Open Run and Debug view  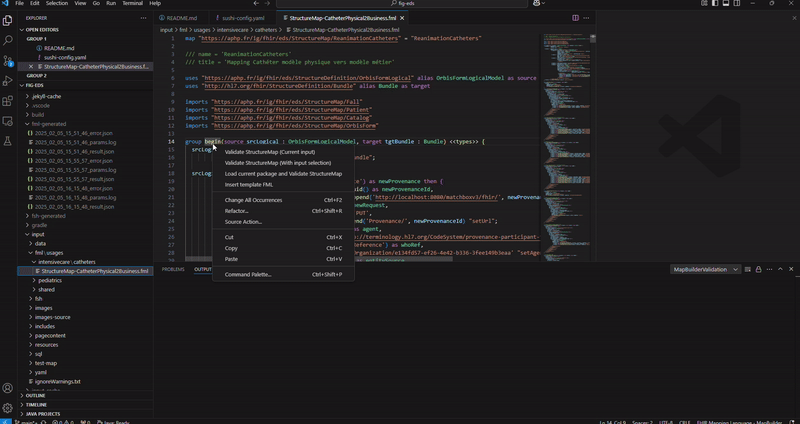click(8, 81)
